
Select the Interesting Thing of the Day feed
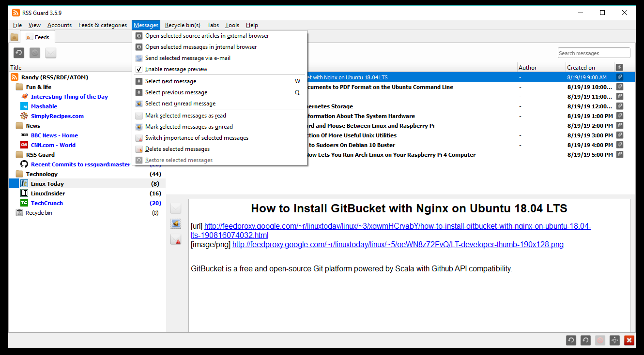click(x=69, y=97)
